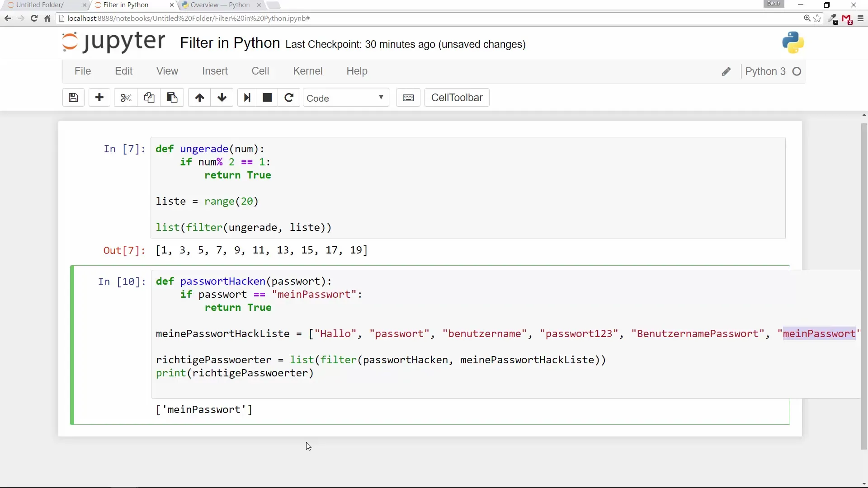Open a new browser tab
Viewport: 868px width, 488px height.
point(274,5)
